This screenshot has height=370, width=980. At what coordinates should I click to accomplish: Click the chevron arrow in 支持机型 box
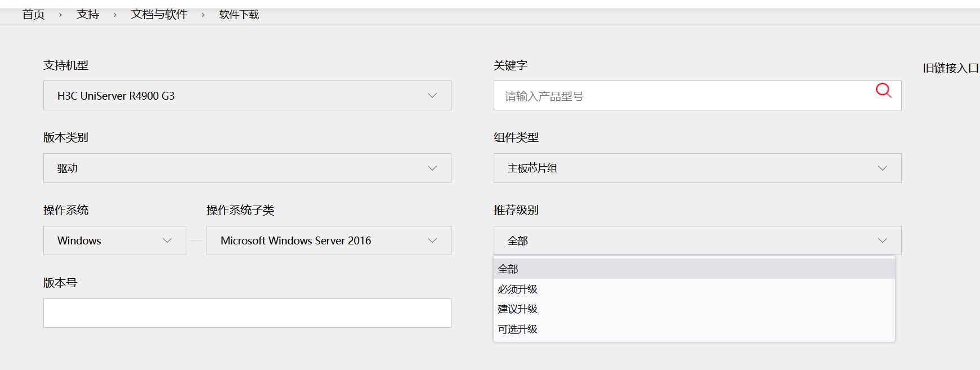coord(432,96)
